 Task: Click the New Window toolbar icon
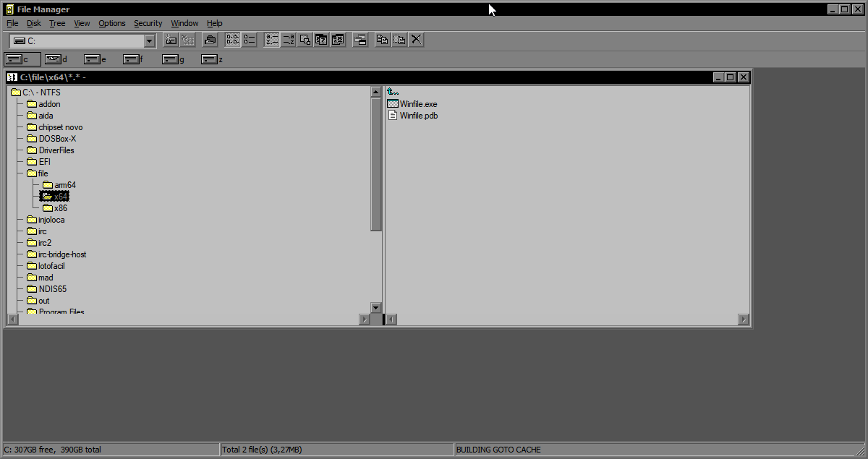point(360,40)
